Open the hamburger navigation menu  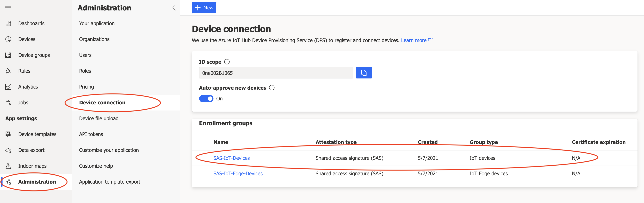(x=8, y=8)
